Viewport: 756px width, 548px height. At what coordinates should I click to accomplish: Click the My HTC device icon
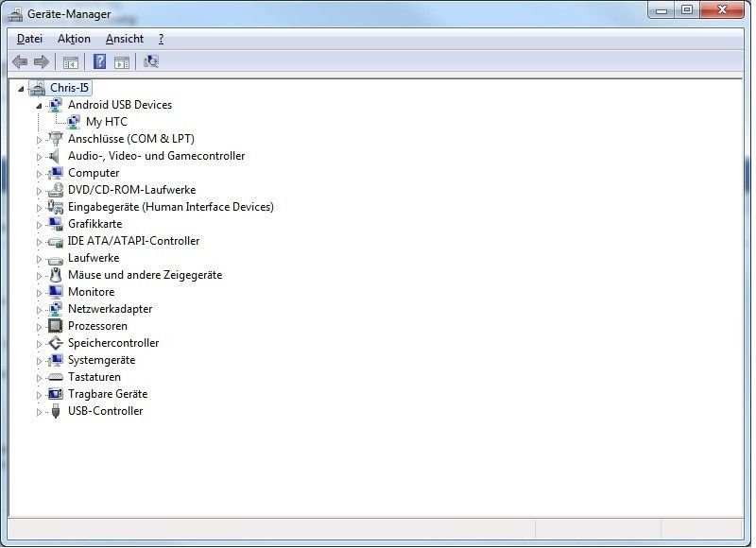[x=74, y=122]
